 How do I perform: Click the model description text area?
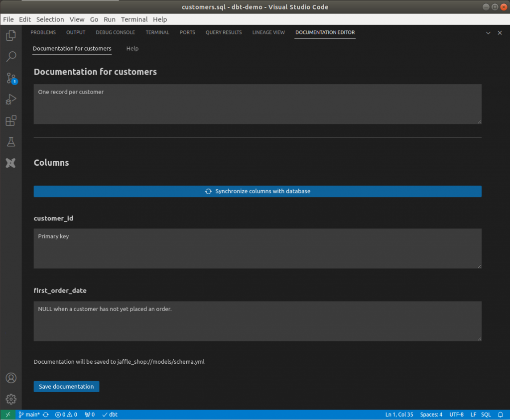[x=257, y=104]
